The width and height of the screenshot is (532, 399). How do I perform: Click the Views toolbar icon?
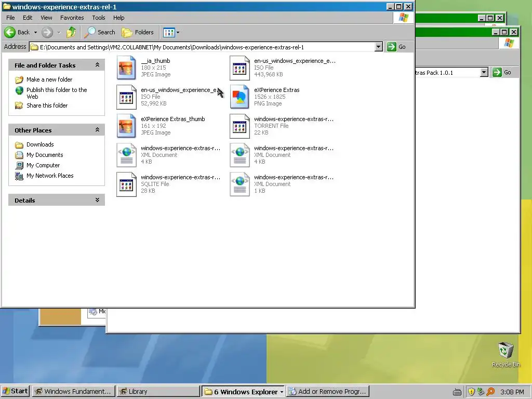(169, 32)
